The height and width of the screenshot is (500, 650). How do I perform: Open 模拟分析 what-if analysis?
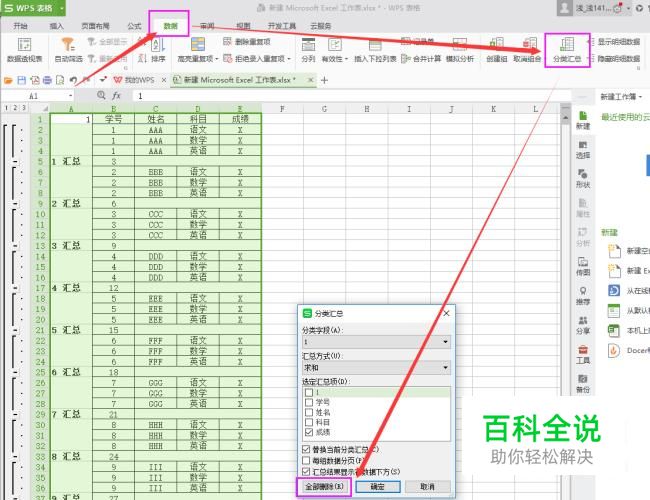460,50
